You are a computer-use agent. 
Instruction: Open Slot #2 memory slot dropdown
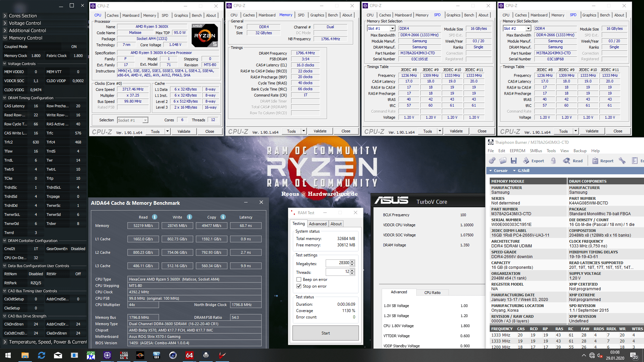(x=528, y=29)
